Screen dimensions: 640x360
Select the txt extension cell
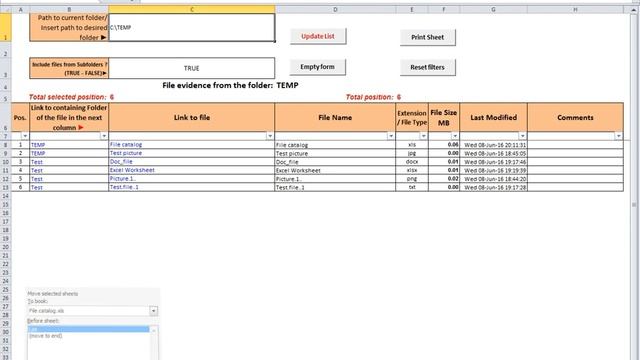click(412, 188)
